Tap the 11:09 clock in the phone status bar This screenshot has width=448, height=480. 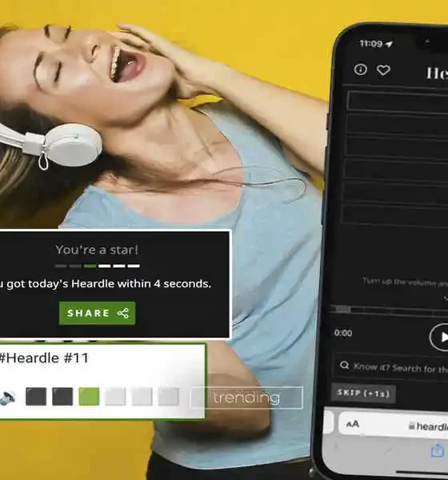tap(371, 43)
